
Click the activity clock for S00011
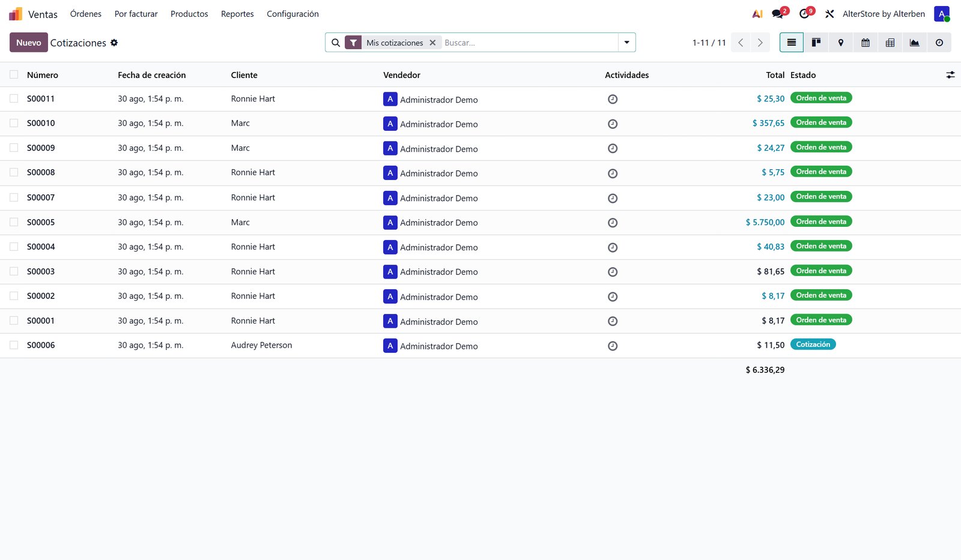(x=613, y=99)
